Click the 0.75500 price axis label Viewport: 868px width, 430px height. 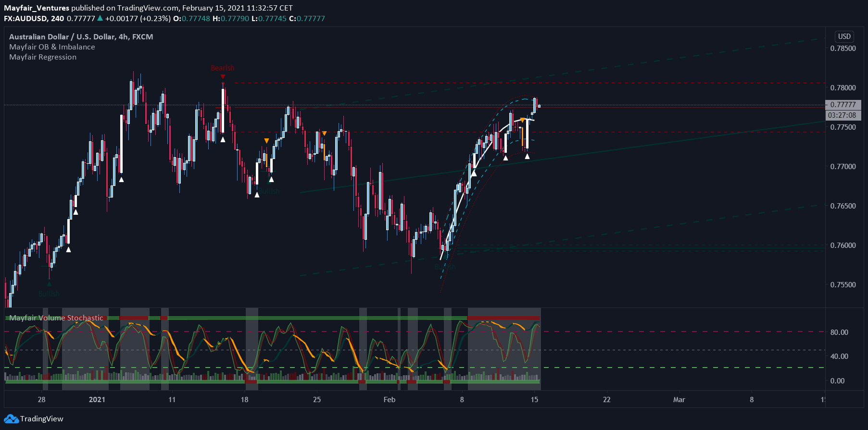coord(843,284)
